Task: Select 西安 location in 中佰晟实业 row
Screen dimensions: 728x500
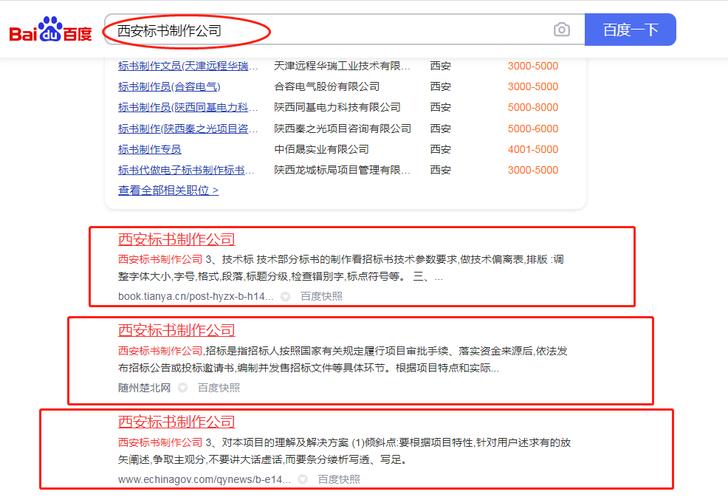Action: pos(440,149)
